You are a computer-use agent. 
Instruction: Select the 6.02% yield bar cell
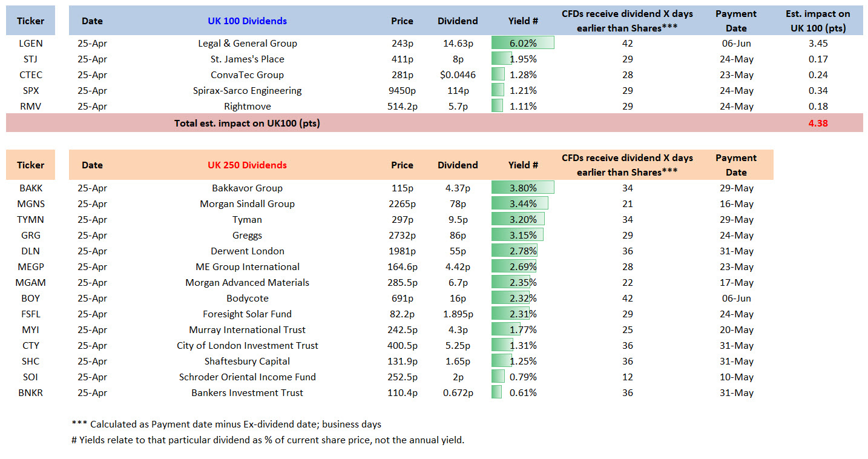523,43
